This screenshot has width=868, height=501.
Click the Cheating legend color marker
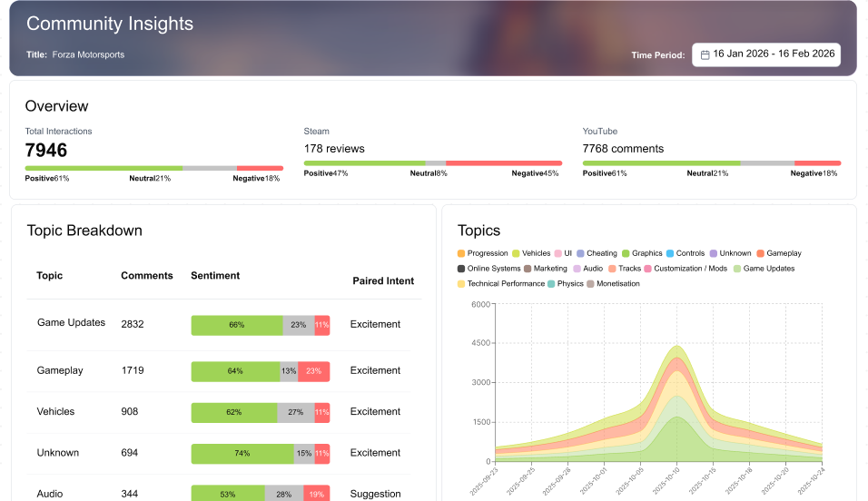click(x=581, y=253)
